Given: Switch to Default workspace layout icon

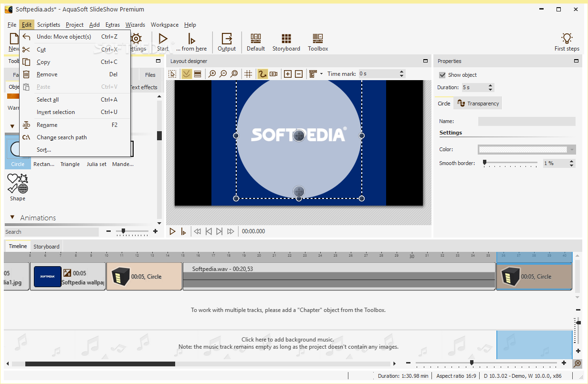Looking at the screenshot, I should [x=256, y=39].
